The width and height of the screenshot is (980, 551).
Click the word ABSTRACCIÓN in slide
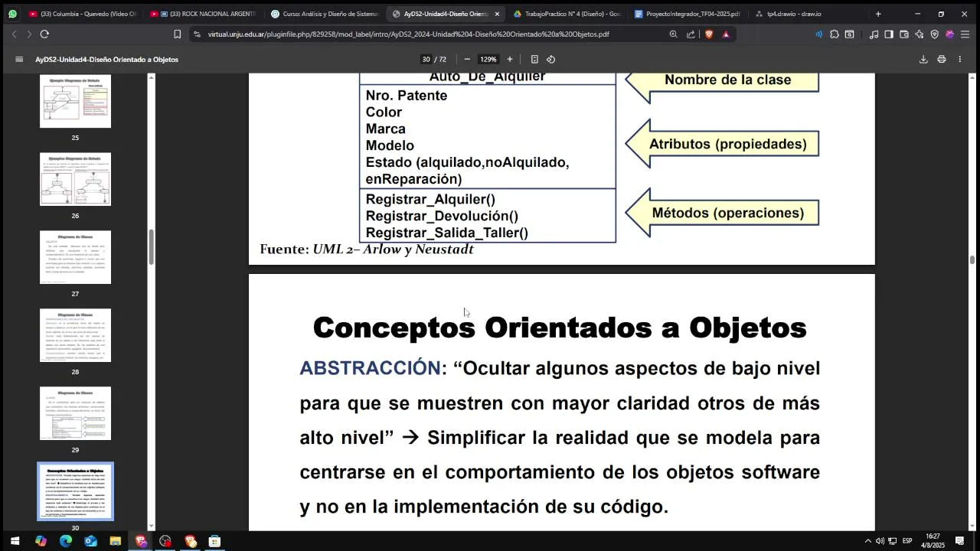(370, 368)
